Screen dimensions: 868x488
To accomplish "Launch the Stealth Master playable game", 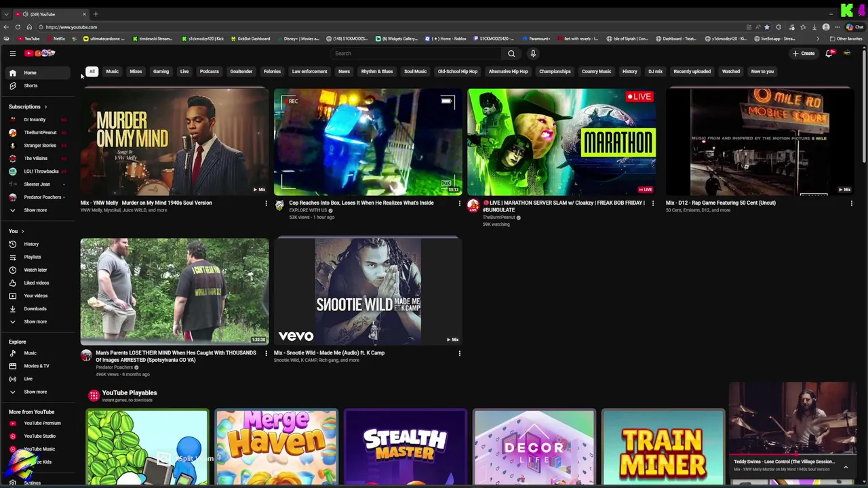I will (405, 447).
